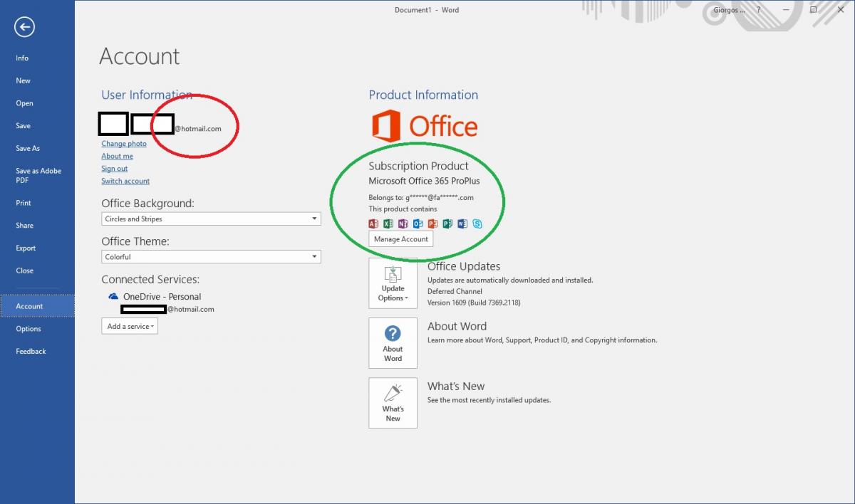Select Close in the sidebar

coord(24,271)
